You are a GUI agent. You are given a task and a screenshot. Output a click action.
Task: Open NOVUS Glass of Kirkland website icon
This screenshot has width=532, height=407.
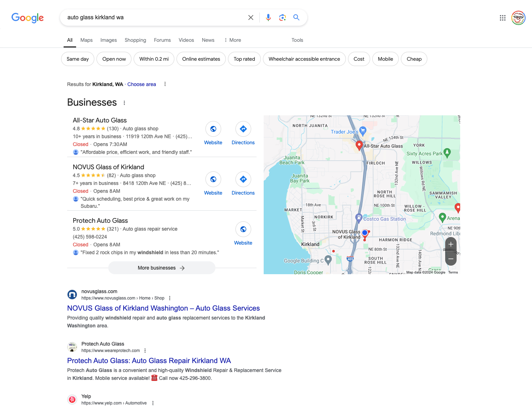[x=213, y=179]
